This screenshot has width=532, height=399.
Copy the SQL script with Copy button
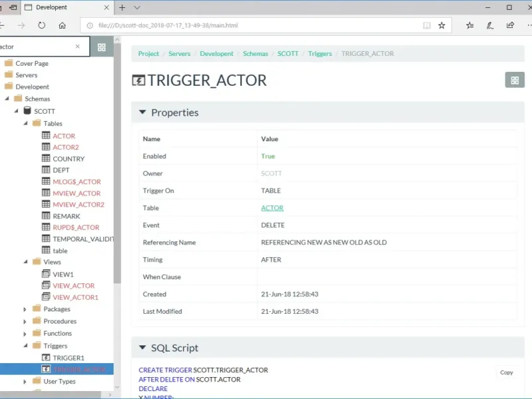(507, 372)
